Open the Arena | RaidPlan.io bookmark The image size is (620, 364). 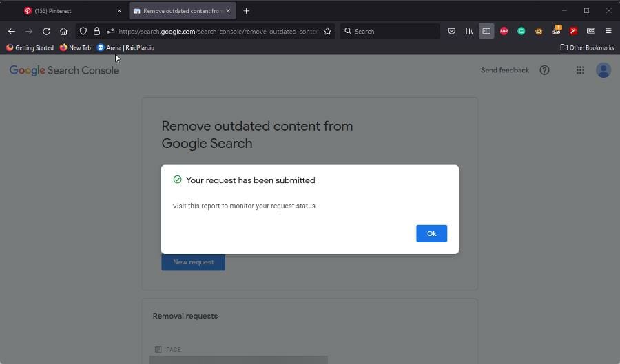125,47
